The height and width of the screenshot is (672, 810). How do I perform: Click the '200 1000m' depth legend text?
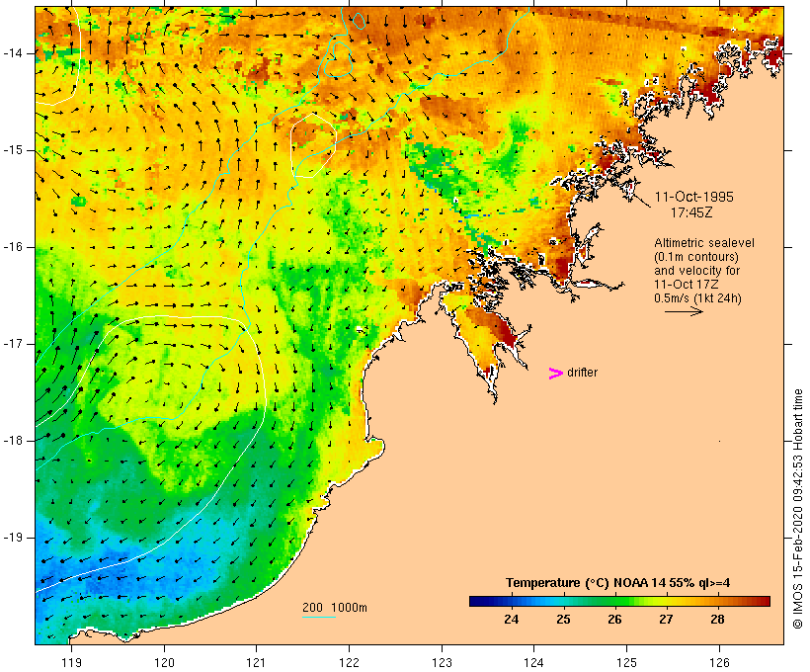(x=335, y=608)
